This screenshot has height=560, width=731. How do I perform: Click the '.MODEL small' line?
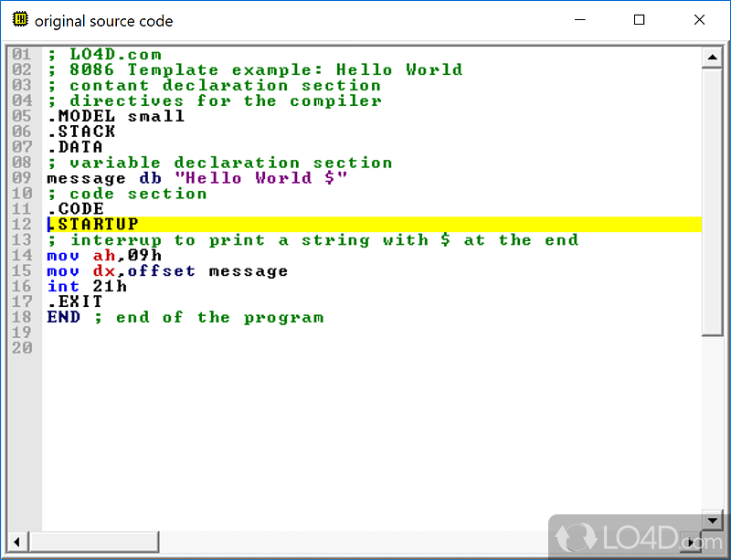(116, 116)
